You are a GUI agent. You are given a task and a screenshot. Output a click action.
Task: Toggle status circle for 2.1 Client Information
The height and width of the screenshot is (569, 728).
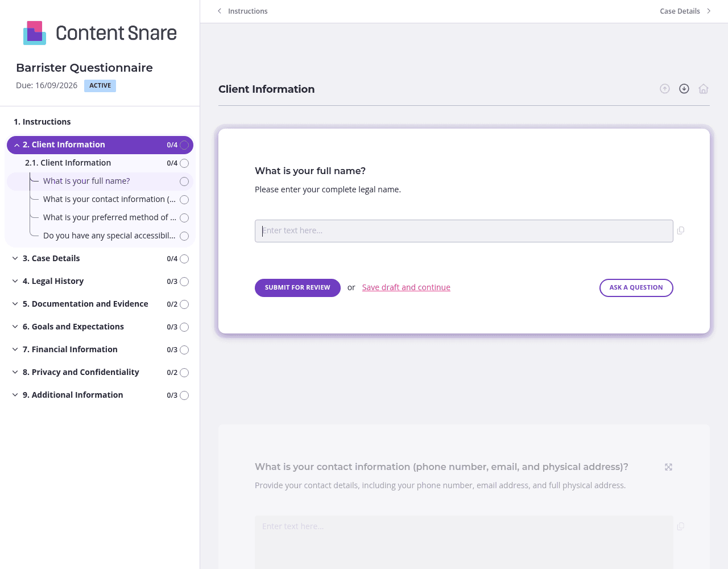(184, 163)
